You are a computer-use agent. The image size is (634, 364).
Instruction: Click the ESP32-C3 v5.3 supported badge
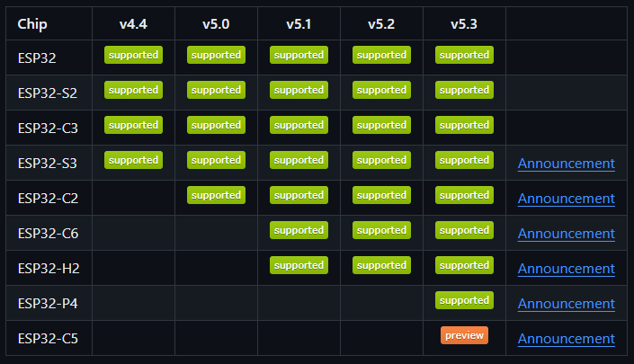click(x=464, y=125)
